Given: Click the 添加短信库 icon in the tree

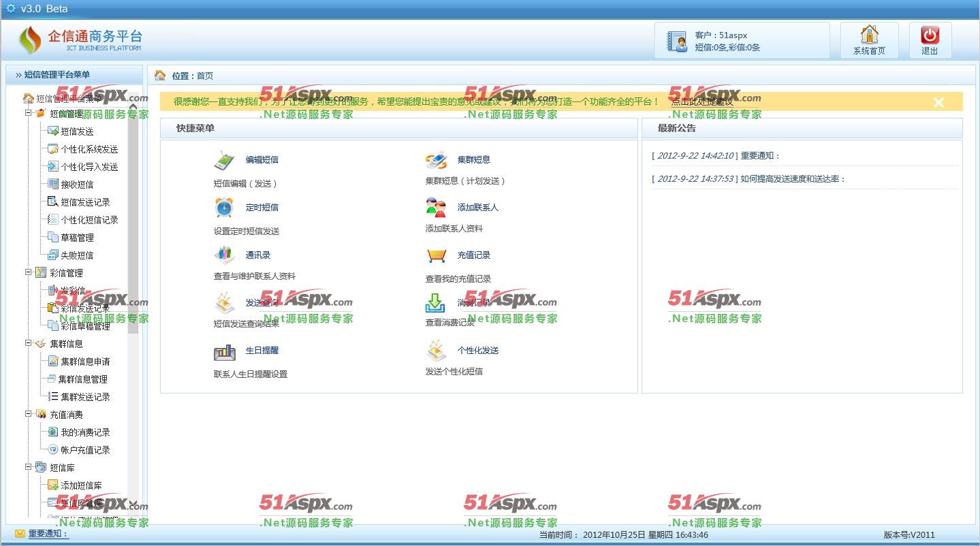Looking at the screenshot, I should coord(53,485).
